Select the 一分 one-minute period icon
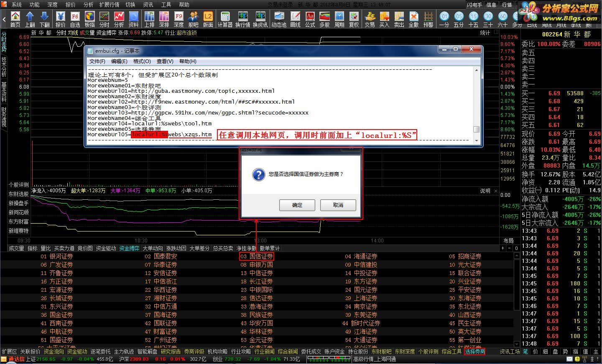Viewport: 602px width, 364px height. tap(444, 19)
